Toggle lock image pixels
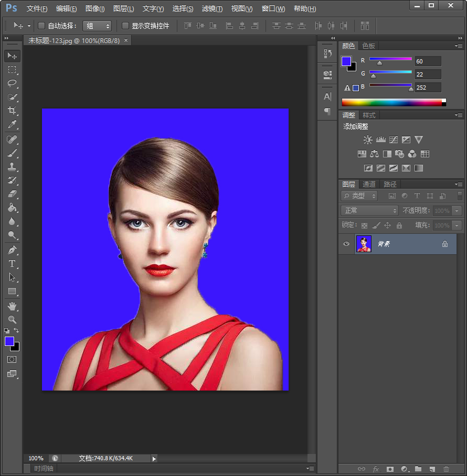Viewport: 467px width, 476px height. coord(376,225)
